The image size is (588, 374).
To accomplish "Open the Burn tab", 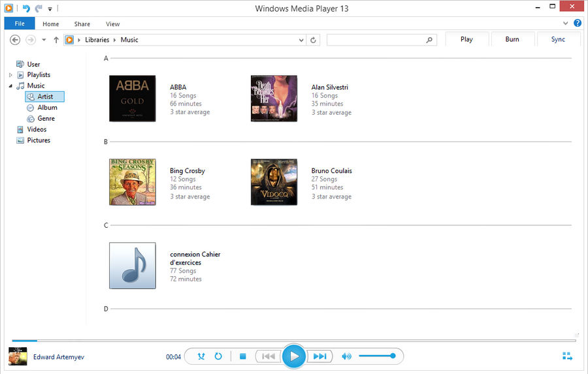I will [512, 39].
